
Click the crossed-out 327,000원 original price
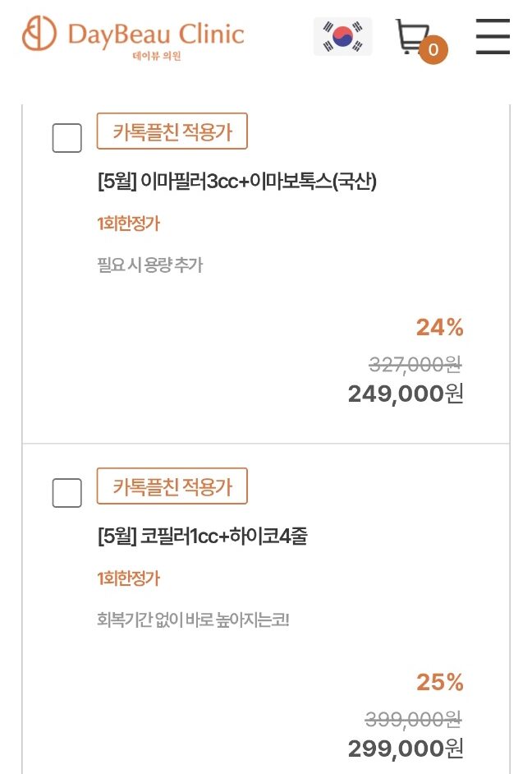click(415, 366)
